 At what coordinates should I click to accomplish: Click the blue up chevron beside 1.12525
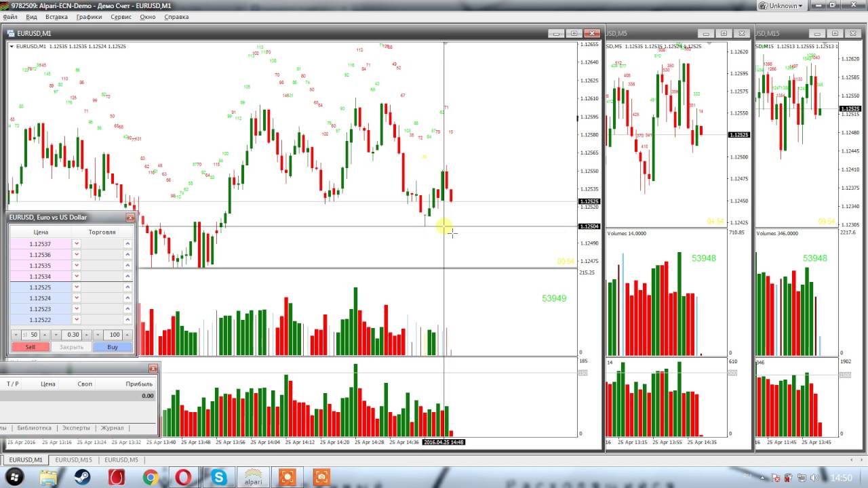click(127, 287)
